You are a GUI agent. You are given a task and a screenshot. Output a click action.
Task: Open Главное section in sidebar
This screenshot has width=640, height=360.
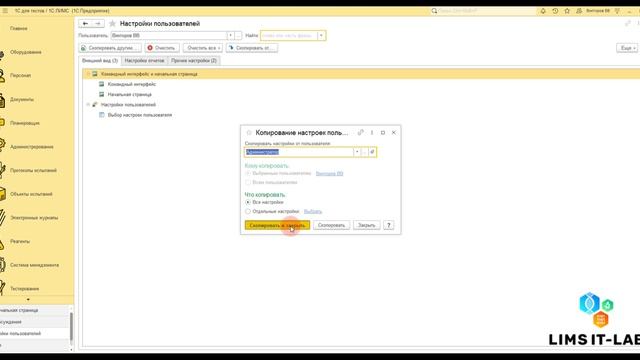(x=19, y=29)
